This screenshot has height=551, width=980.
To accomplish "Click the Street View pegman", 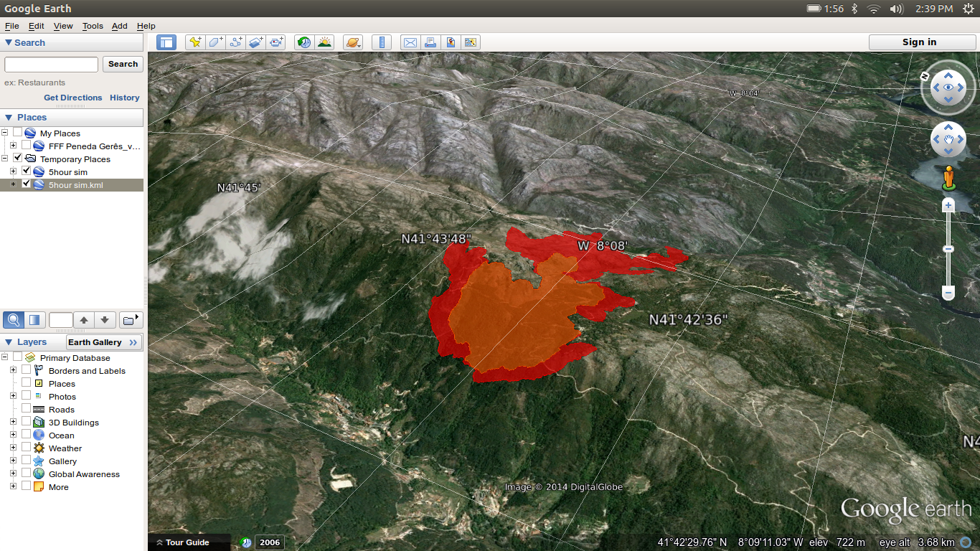I will click(x=948, y=178).
